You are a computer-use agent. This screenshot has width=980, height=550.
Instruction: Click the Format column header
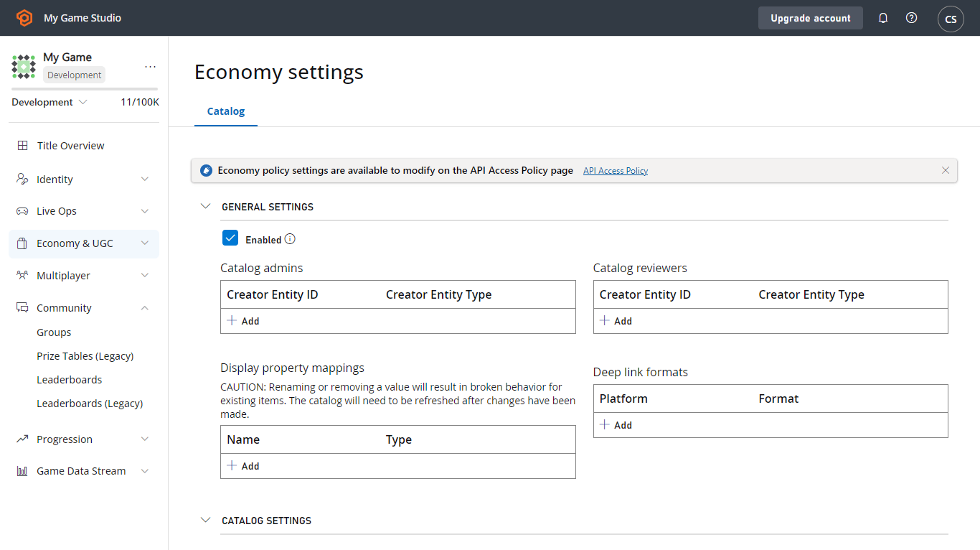(x=778, y=398)
